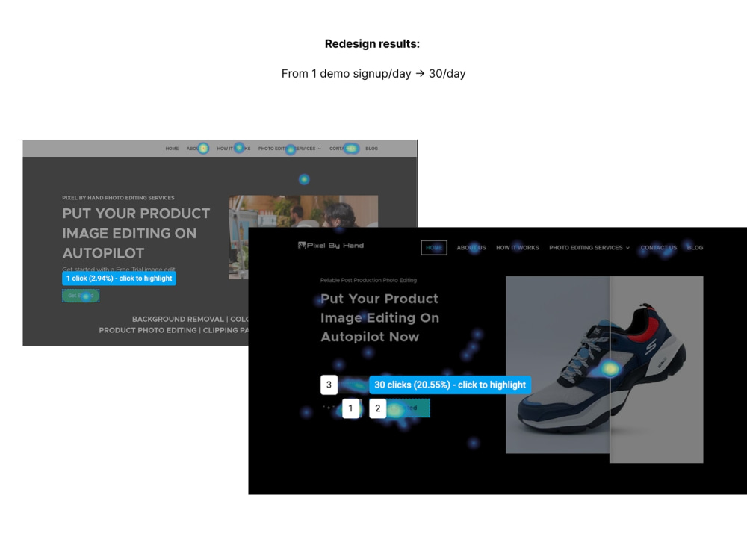Click 'Reliable Post Production Photo Editing' text

(368, 280)
